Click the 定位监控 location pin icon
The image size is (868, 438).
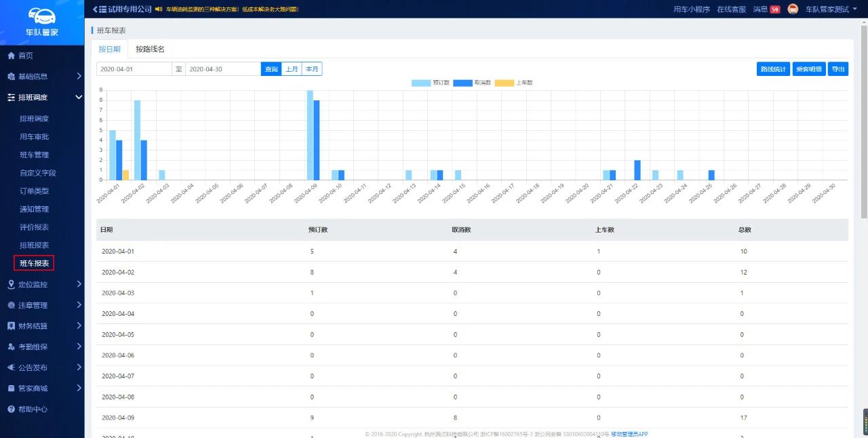coord(11,284)
